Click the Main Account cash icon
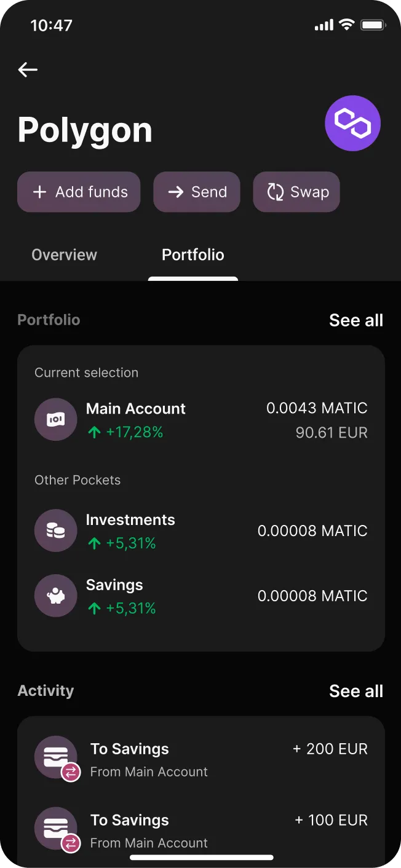 click(x=56, y=419)
